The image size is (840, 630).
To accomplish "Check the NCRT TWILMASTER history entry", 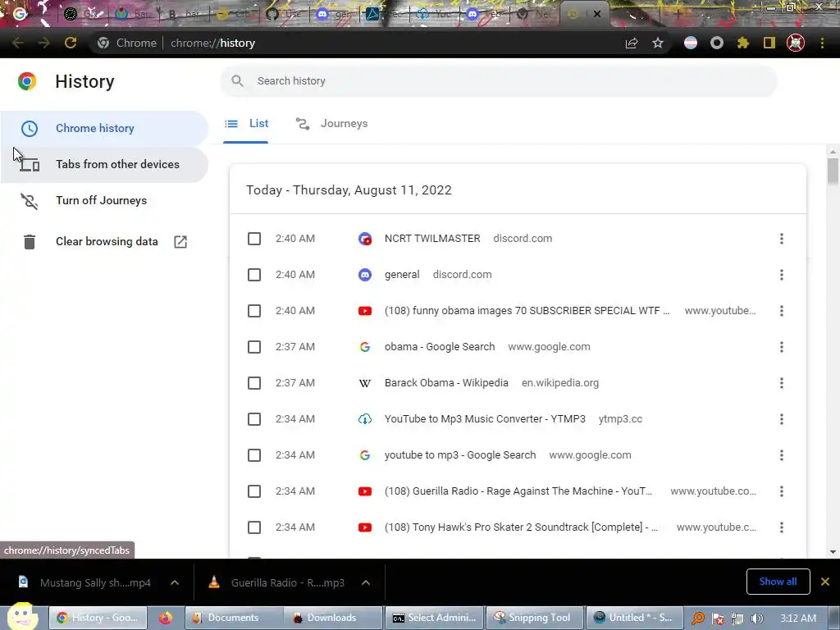I will tap(254, 239).
